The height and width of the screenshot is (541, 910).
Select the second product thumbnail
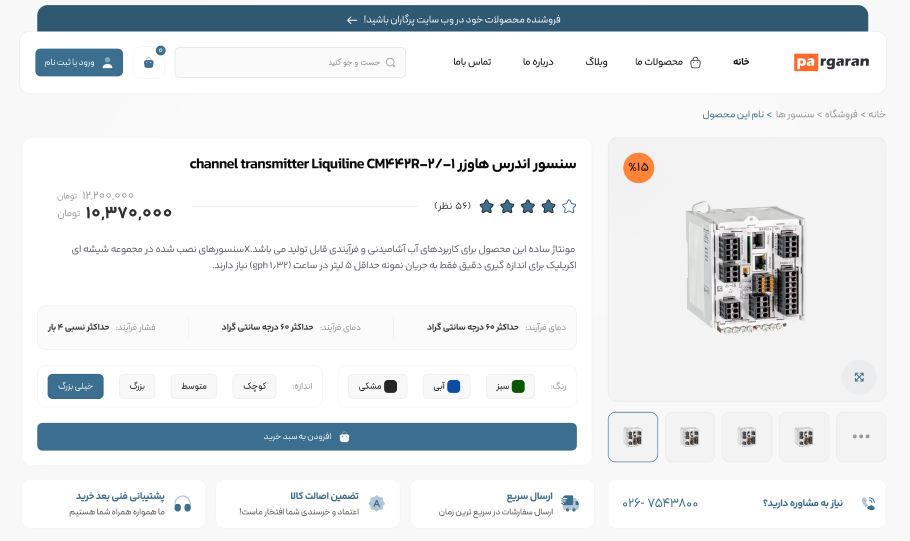[x=690, y=437]
